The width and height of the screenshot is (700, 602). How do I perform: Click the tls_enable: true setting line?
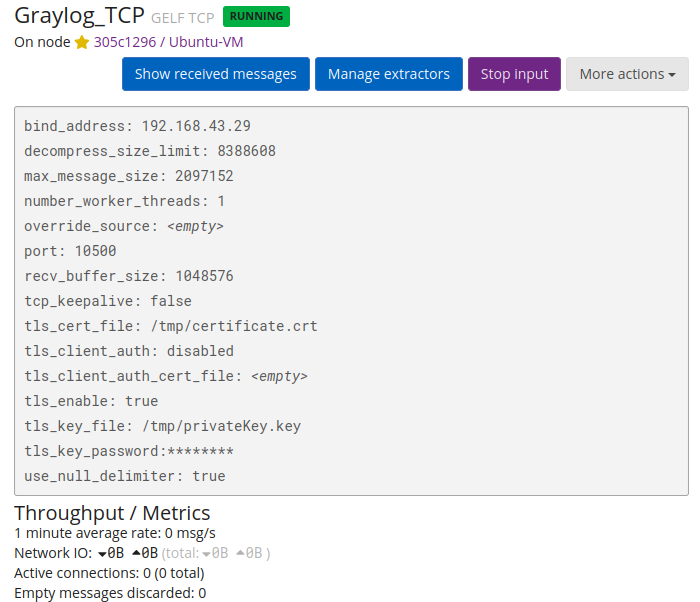pyautogui.click(x=91, y=401)
